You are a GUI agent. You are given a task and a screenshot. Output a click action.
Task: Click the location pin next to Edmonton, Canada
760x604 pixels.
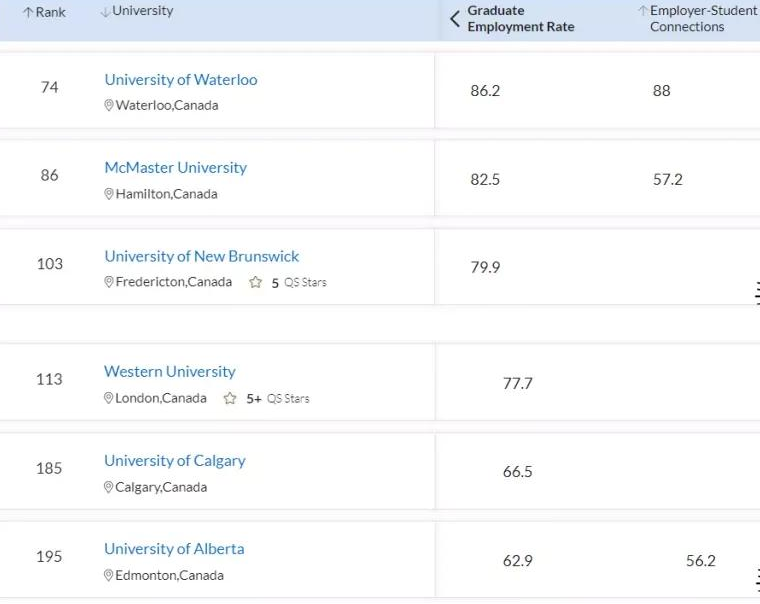coord(109,575)
